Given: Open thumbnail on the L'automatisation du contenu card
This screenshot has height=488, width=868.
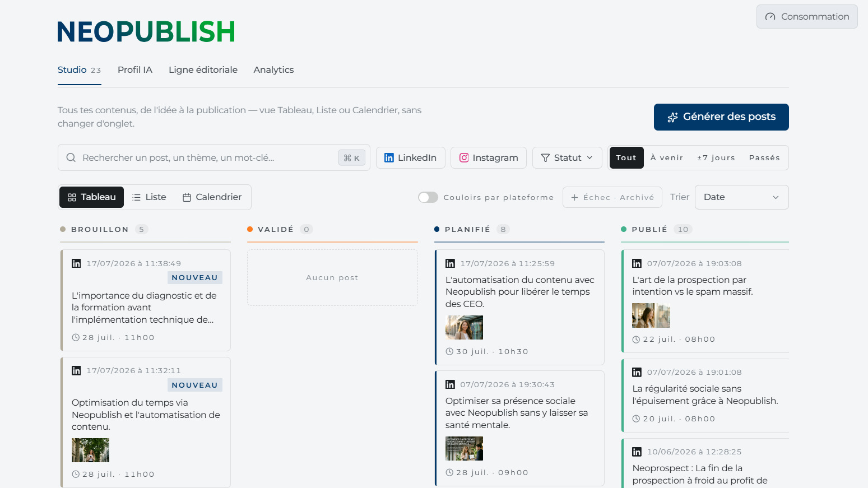Looking at the screenshot, I should point(464,327).
